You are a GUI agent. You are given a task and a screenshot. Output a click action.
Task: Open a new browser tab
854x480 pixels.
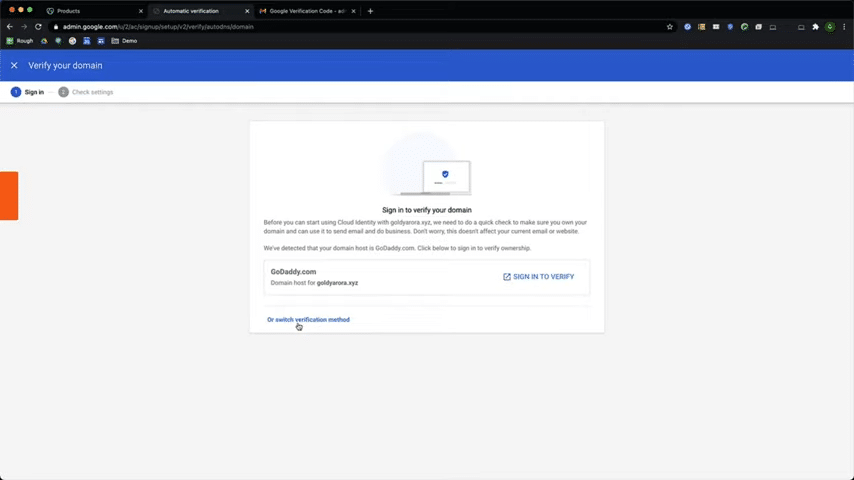click(370, 11)
